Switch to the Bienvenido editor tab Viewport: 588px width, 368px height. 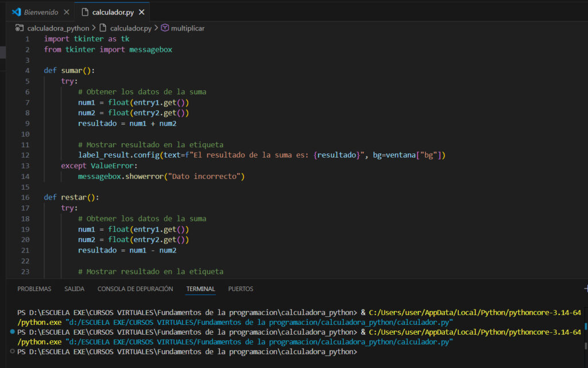pos(40,11)
